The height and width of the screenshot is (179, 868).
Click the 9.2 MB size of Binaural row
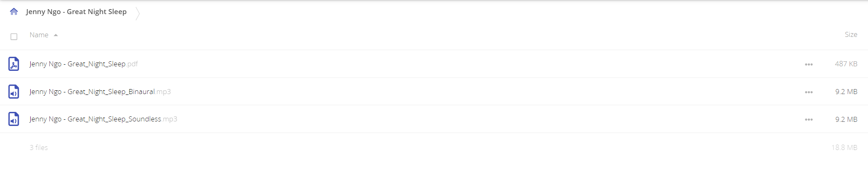[846, 92]
